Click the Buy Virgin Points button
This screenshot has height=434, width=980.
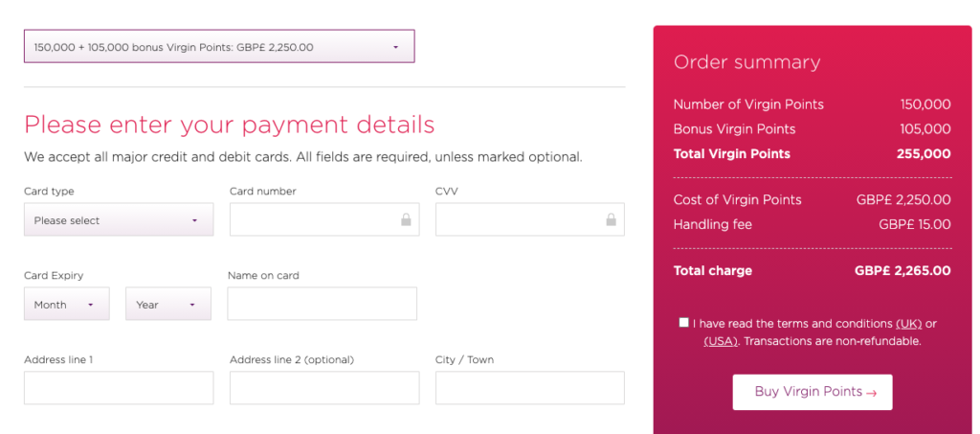tap(813, 392)
